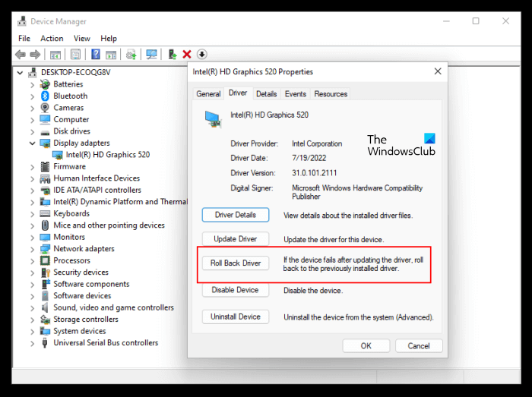
Task: Click the Properties toolbar icon
Action: [76, 54]
